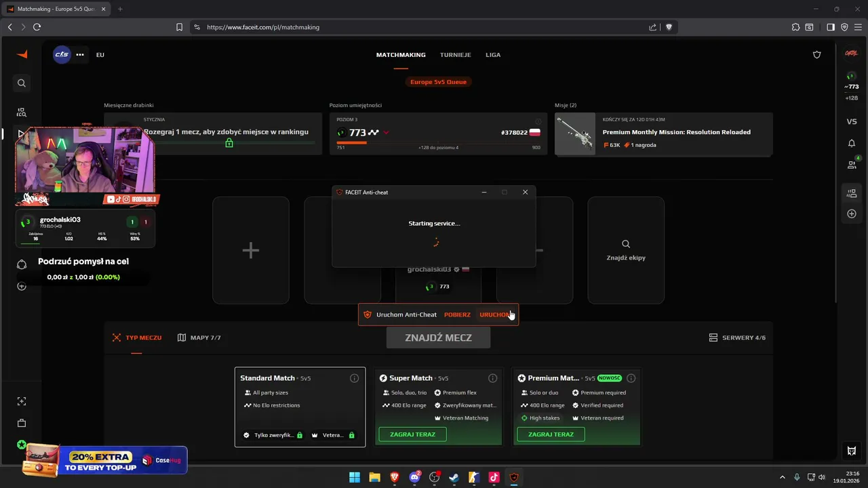Open the three-dots game menu
This screenshot has width=868, height=488.
[x=80, y=54]
